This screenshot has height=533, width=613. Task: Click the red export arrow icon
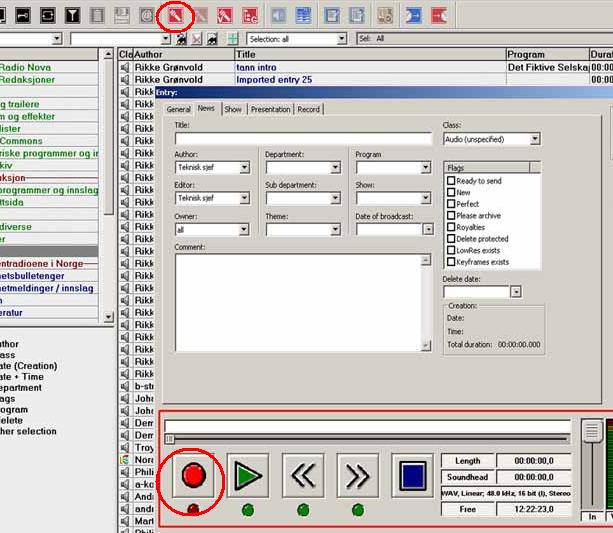[x=439, y=16]
